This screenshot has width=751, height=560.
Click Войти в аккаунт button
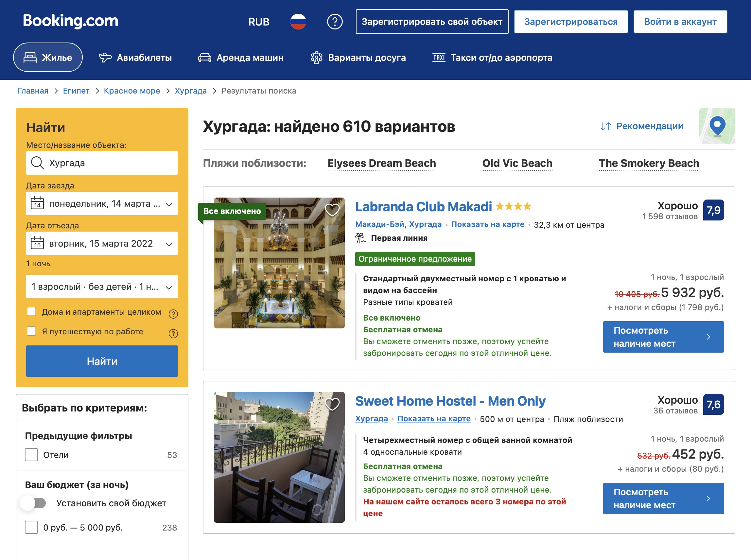coord(680,22)
